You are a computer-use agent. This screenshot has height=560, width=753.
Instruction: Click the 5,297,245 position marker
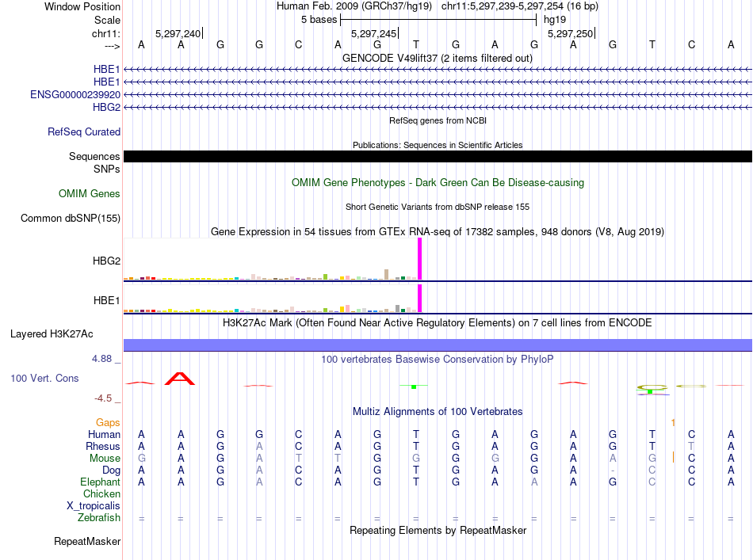(x=374, y=33)
